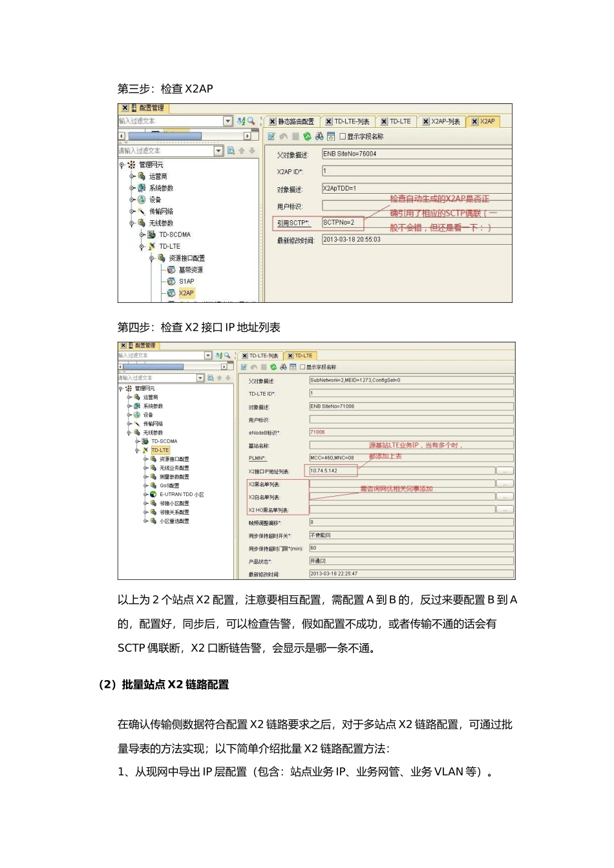The height and width of the screenshot is (868, 614).
Task: Click the down arrow icon above upper tree
Action: click(252, 151)
